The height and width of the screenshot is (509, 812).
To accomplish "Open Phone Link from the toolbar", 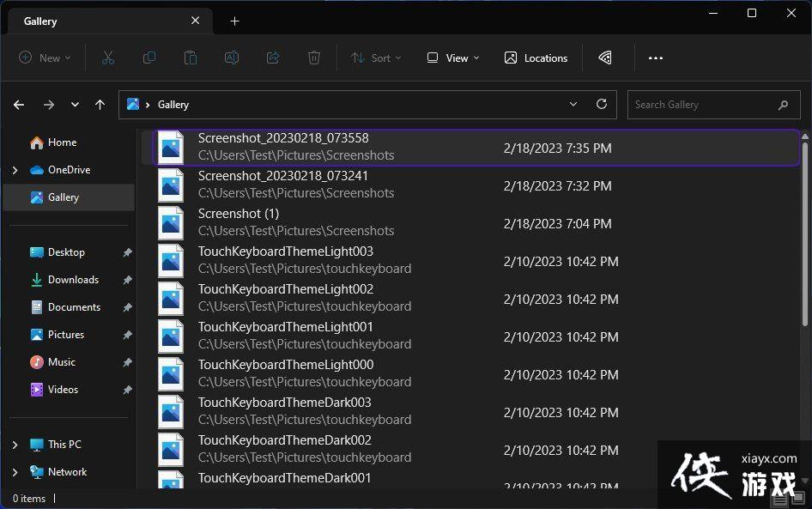I will point(605,58).
